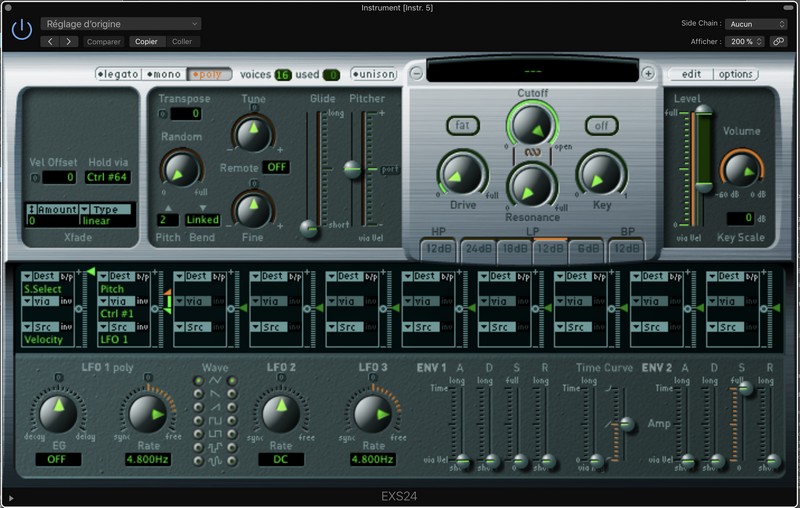Toggle the filter fat button
The height and width of the screenshot is (508, 800).
[462, 125]
